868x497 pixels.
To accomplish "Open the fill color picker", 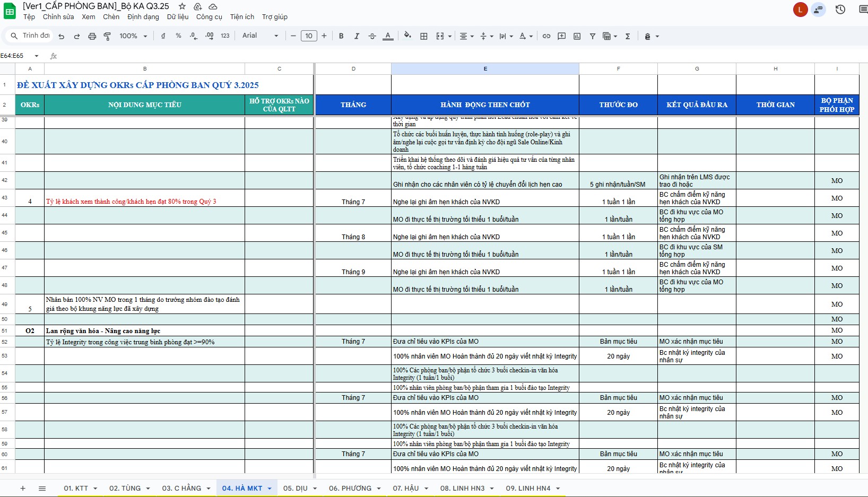I will (407, 36).
